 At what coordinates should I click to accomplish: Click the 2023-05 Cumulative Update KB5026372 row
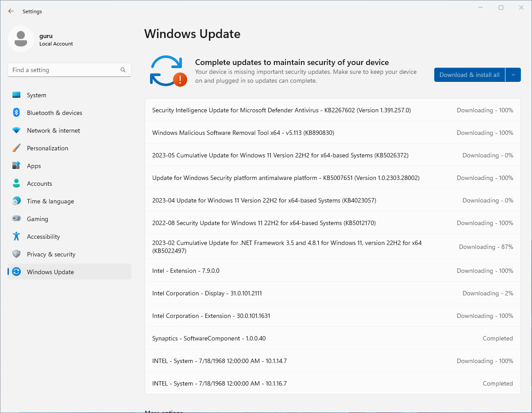tap(333, 155)
